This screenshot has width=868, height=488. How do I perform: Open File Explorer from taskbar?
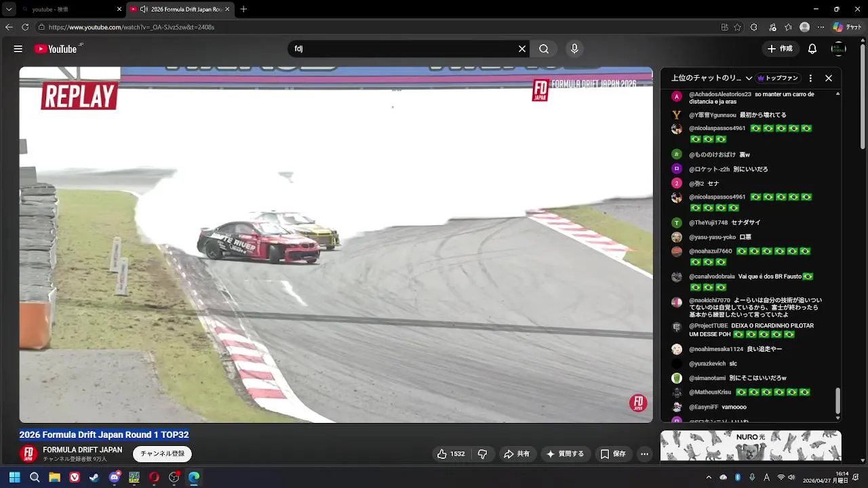pos(54,477)
